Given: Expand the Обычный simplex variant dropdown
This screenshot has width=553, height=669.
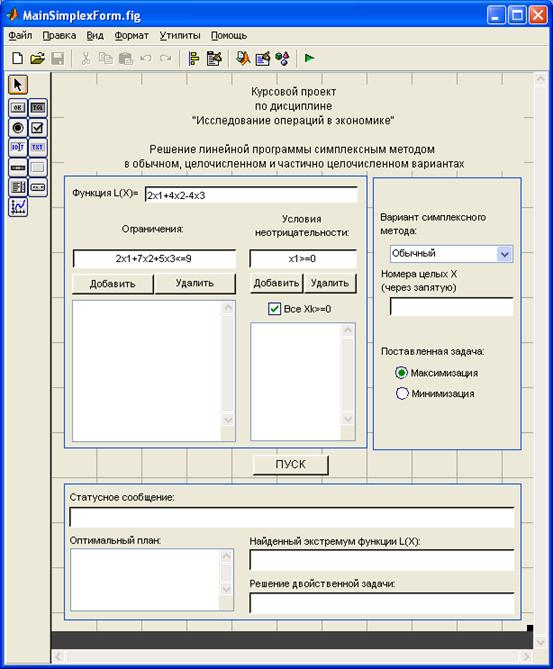Looking at the screenshot, I should coord(504,254).
